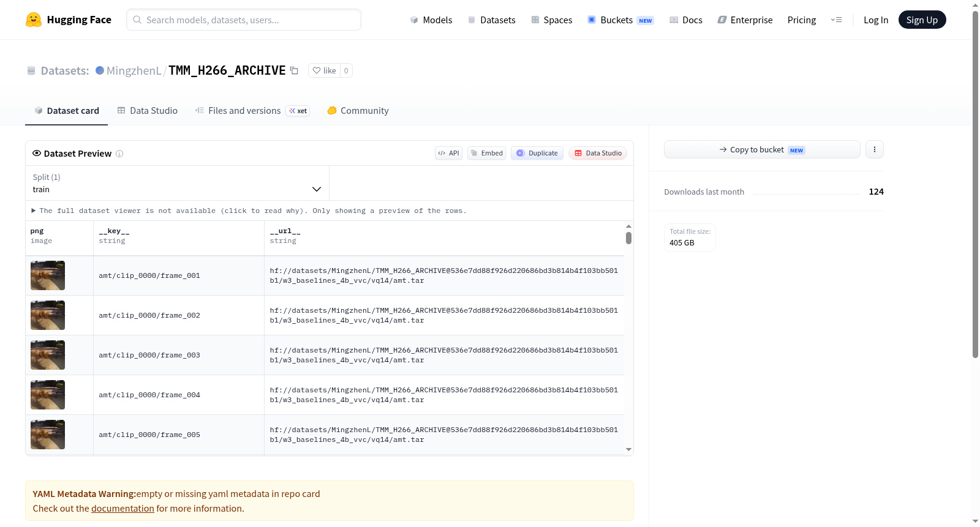Click the Sign Up button
Image resolution: width=980 pixels, height=527 pixels.
(922, 20)
